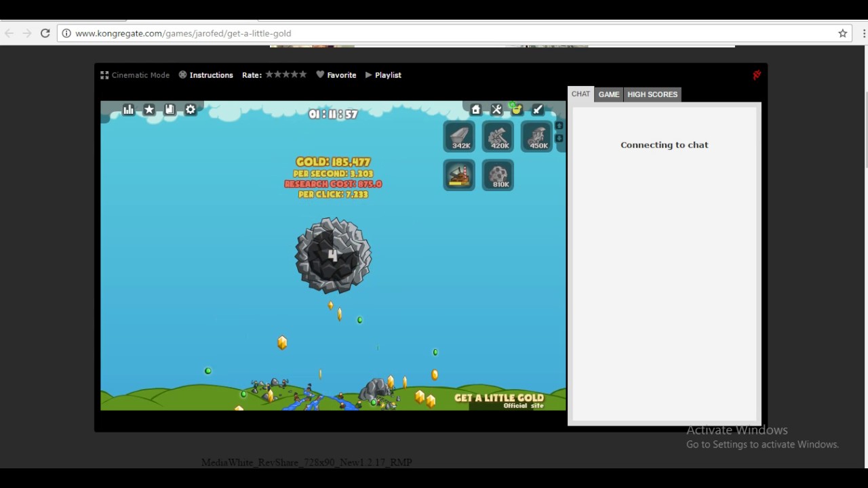This screenshot has width=868, height=488.
Task: Click the 'Connecting to chat' message
Action: [665, 145]
